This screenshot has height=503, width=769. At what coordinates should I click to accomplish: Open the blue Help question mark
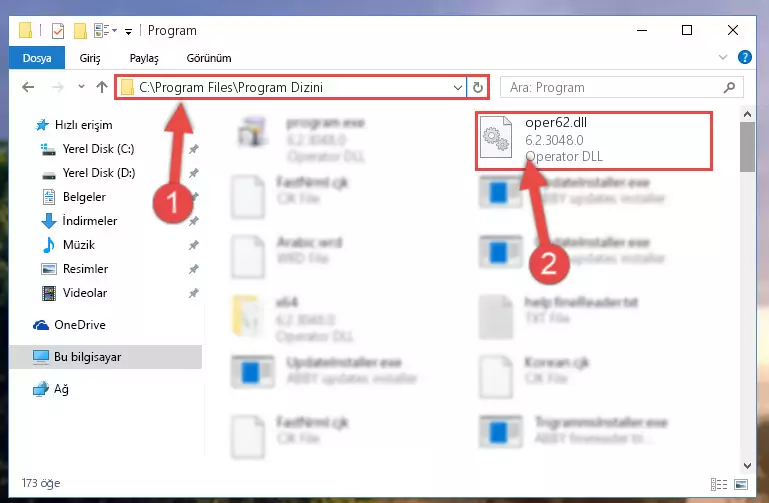pyautogui.click(x=744, y=57)
